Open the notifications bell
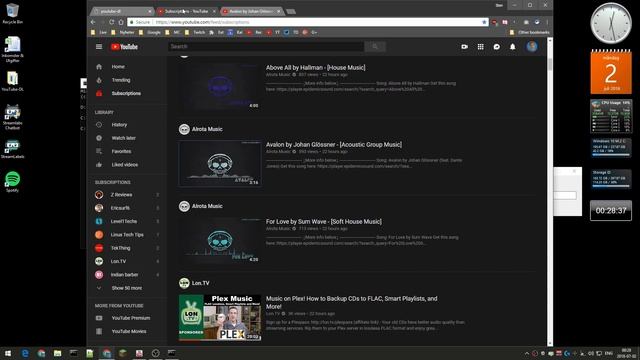The height and width of the screenshot is (360, 640). [x=512, y=47]
